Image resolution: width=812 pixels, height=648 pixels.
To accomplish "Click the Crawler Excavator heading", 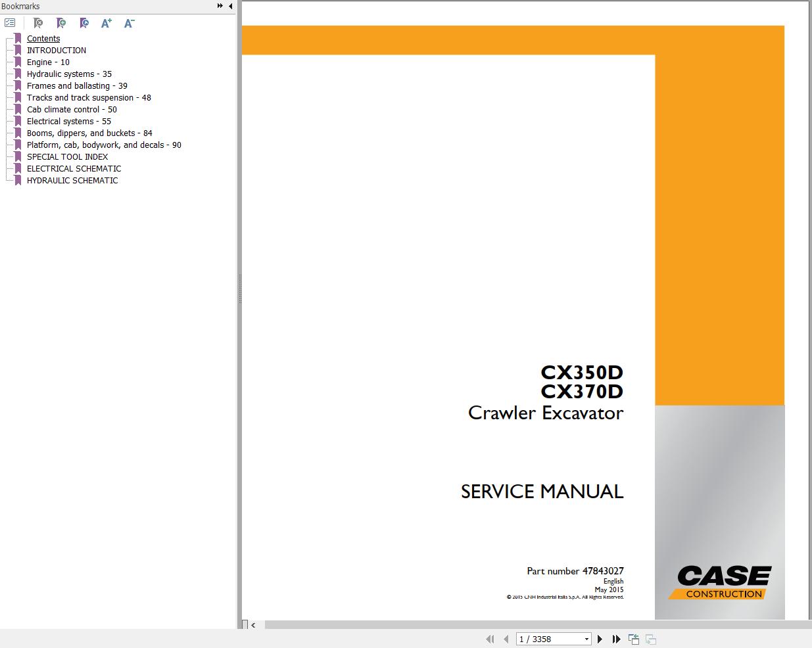I will pyautogui.click(x=546, y=413).
